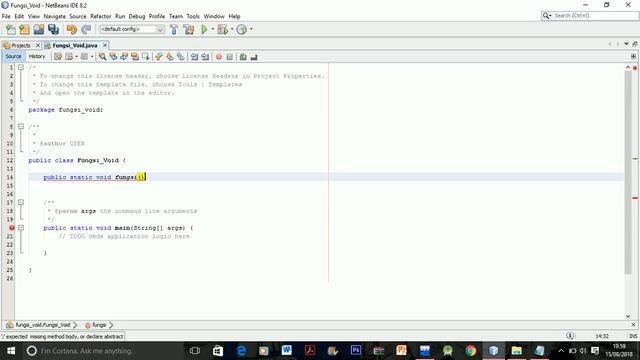Open the File menu

click(6, 16)
